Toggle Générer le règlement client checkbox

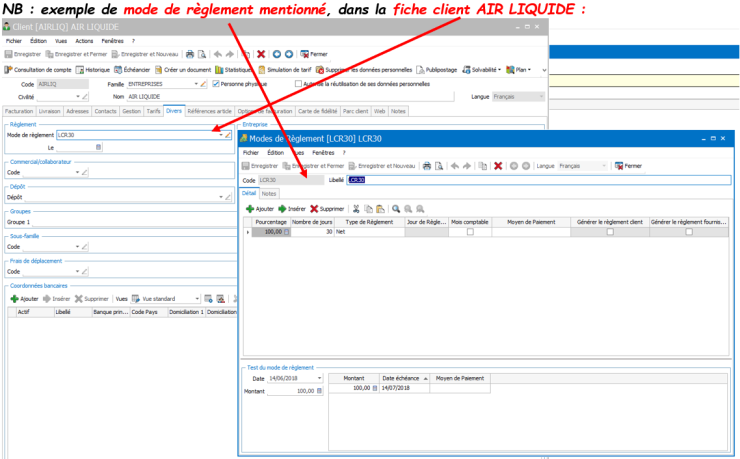tap(610, 232)
